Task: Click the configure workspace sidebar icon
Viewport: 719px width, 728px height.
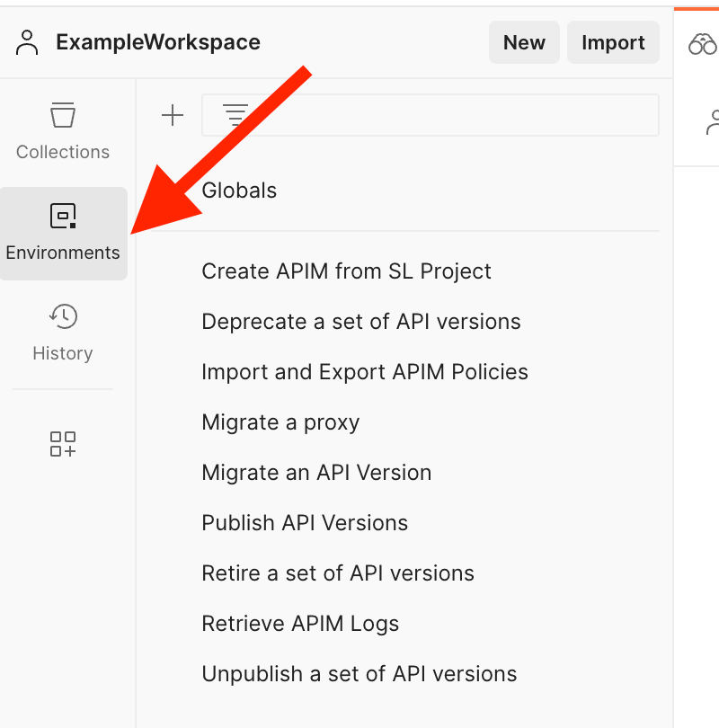Action: pos(63,444)
